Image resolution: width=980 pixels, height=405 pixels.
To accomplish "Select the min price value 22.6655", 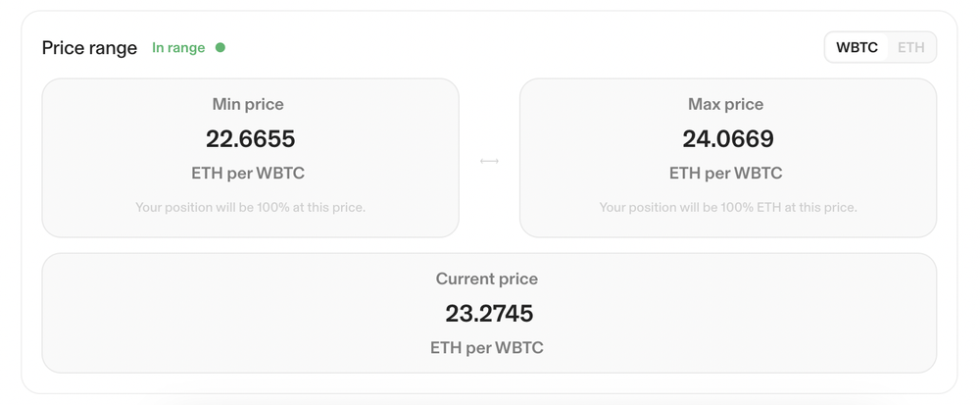I will [x=250, y=139].
